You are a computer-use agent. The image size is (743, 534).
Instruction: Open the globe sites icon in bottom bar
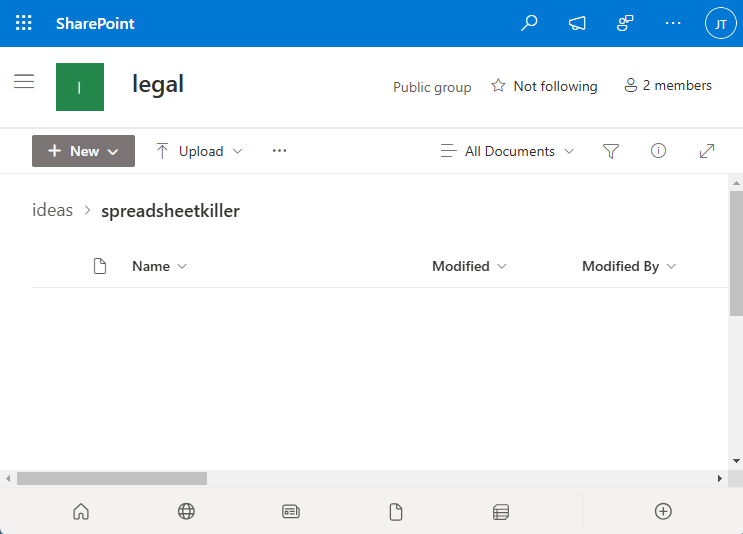coord(186,511)
